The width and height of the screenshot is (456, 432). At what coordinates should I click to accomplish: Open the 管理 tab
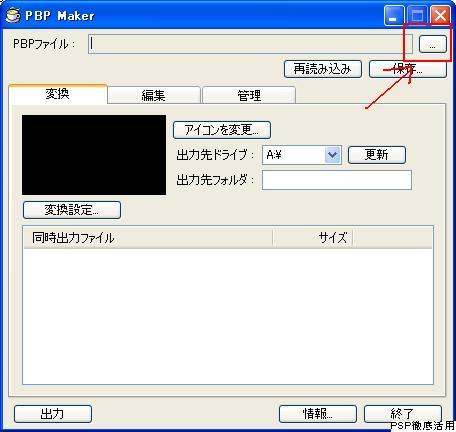[x=249, y=95]
